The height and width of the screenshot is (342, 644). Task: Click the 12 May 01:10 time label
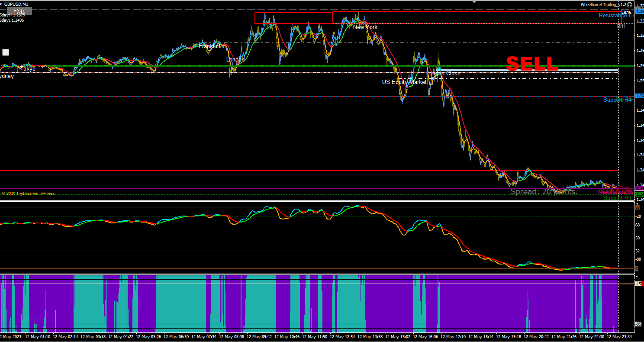pyautogui.click(x=38, y=336)
